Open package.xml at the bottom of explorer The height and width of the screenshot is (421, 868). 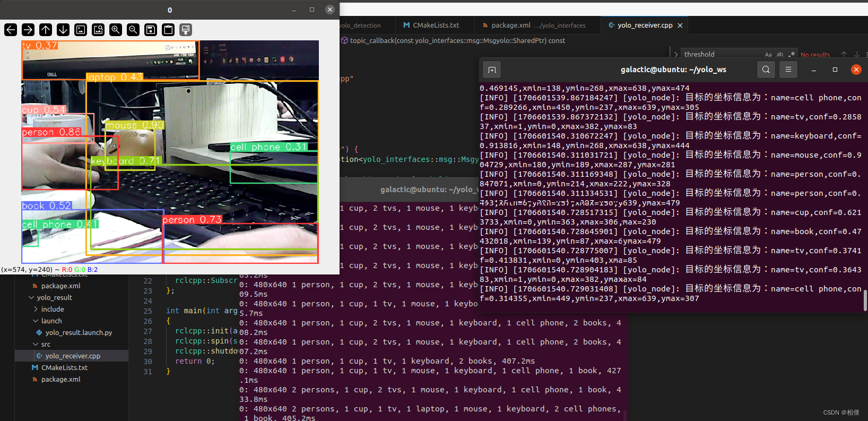point(60,380)
